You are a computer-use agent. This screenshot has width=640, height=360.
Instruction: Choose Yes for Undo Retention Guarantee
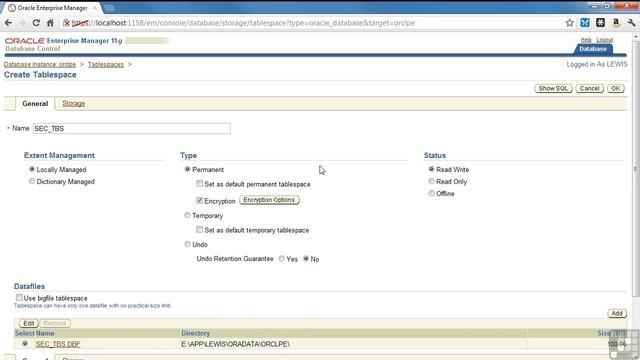(x=282, y=259)
